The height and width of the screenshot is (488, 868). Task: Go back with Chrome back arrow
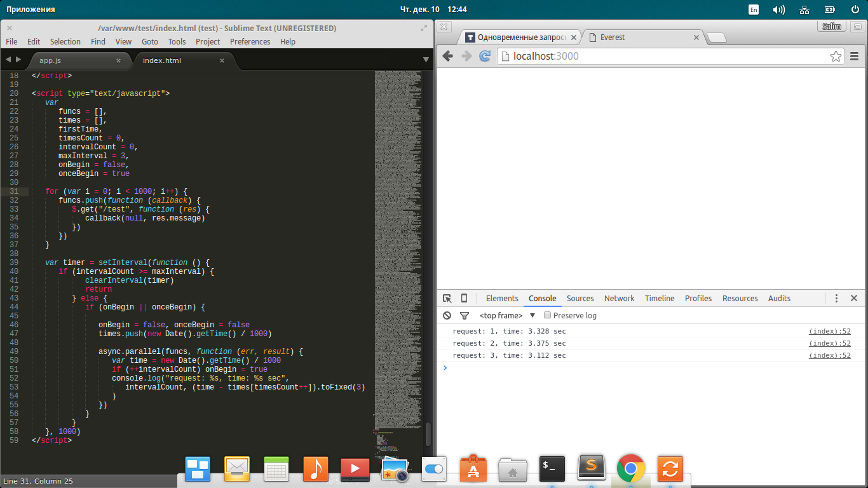(x=448, y=56)
